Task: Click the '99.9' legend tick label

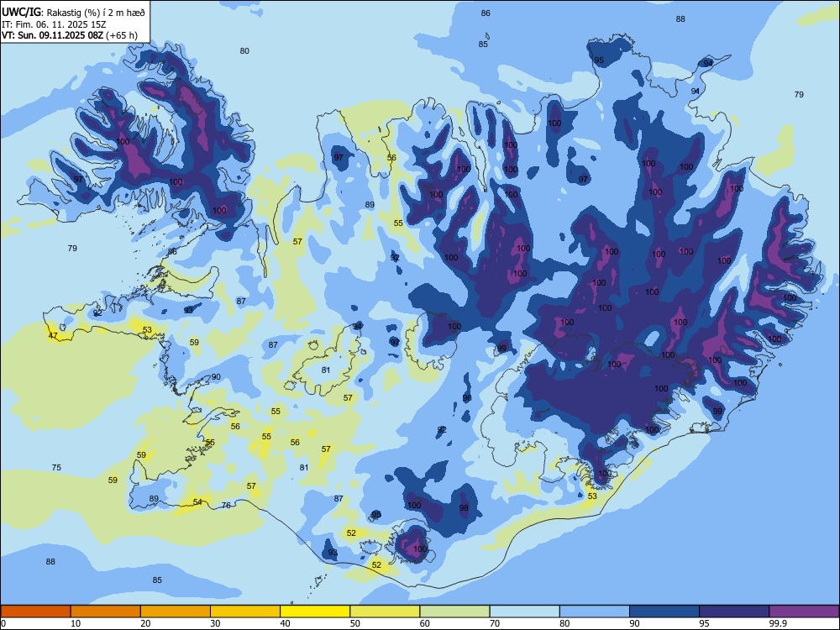Action: click(x=778, y=623)
